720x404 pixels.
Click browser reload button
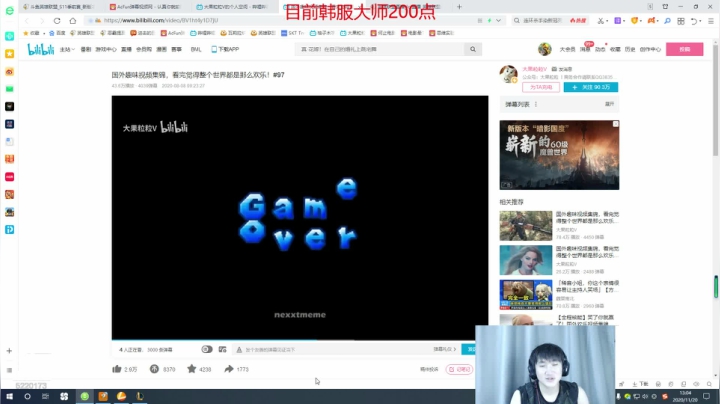coord(57,21)
